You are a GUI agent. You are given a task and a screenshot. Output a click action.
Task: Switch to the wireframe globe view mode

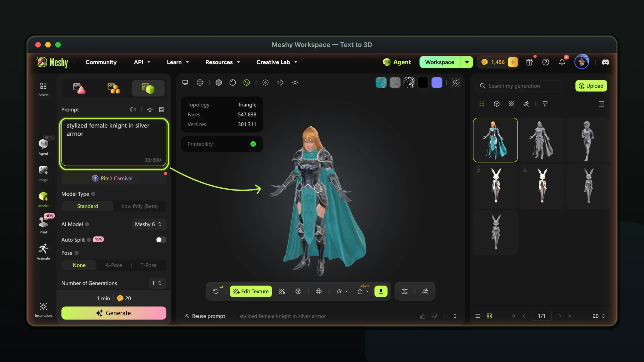[200, 82]
